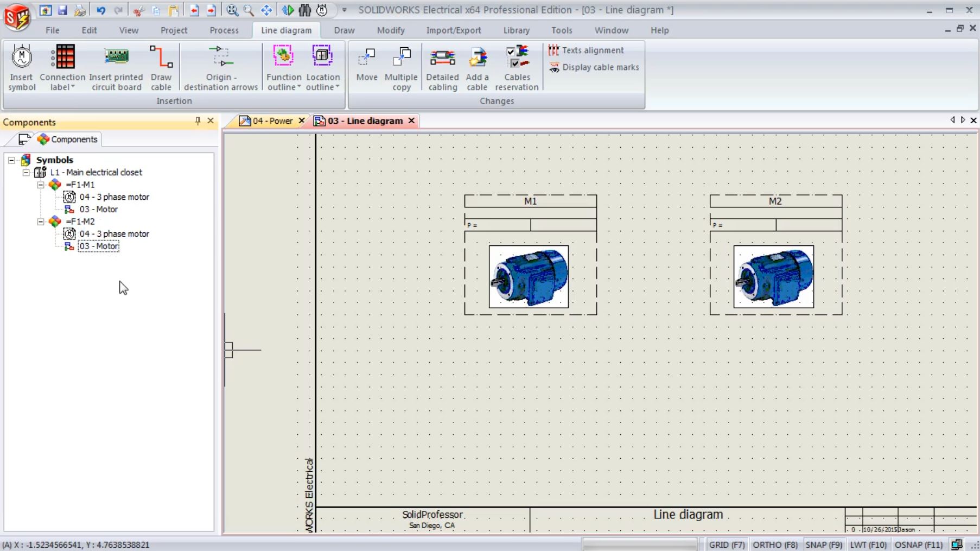Toggle Display cable marks
This screenshot has width=980, height=551.
[x=594, y=67]
